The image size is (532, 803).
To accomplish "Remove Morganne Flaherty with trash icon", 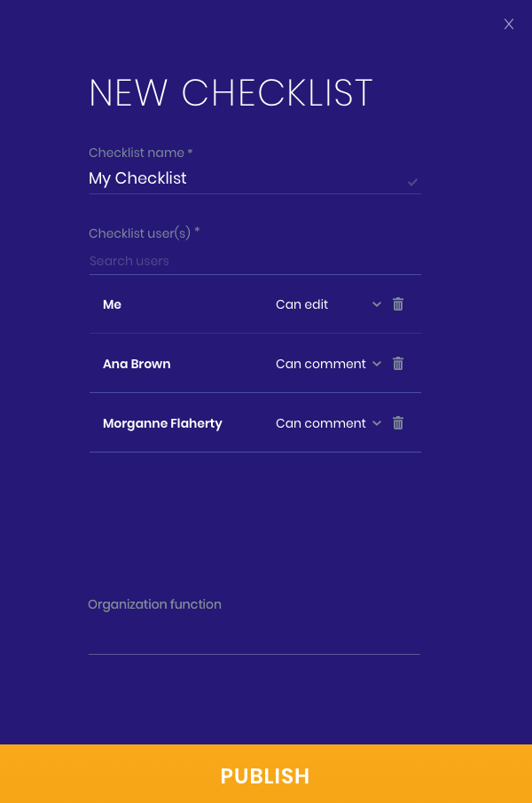I will (398, 423).
